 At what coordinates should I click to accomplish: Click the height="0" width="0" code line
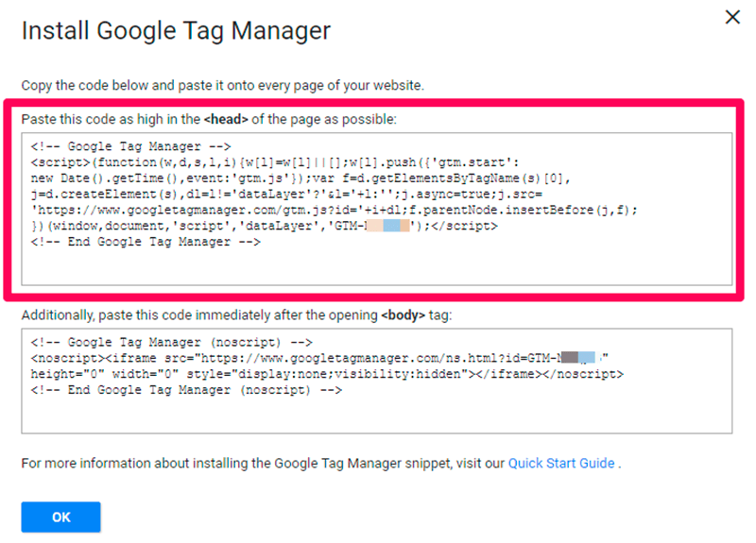[x=326, y=374]
